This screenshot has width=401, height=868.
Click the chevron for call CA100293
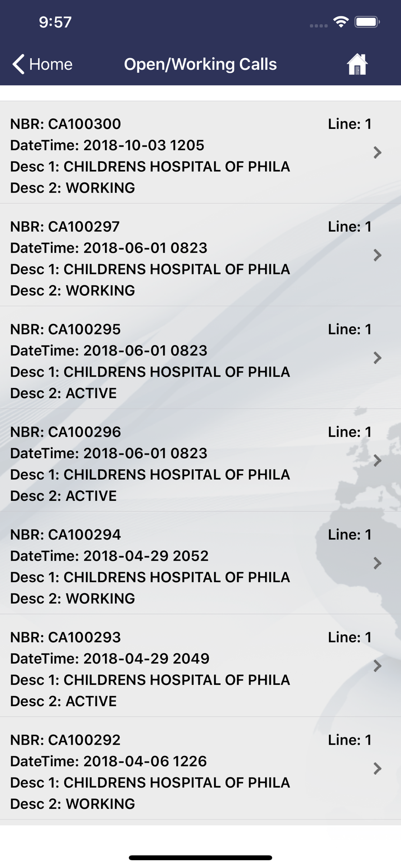(x=377, y=666)
